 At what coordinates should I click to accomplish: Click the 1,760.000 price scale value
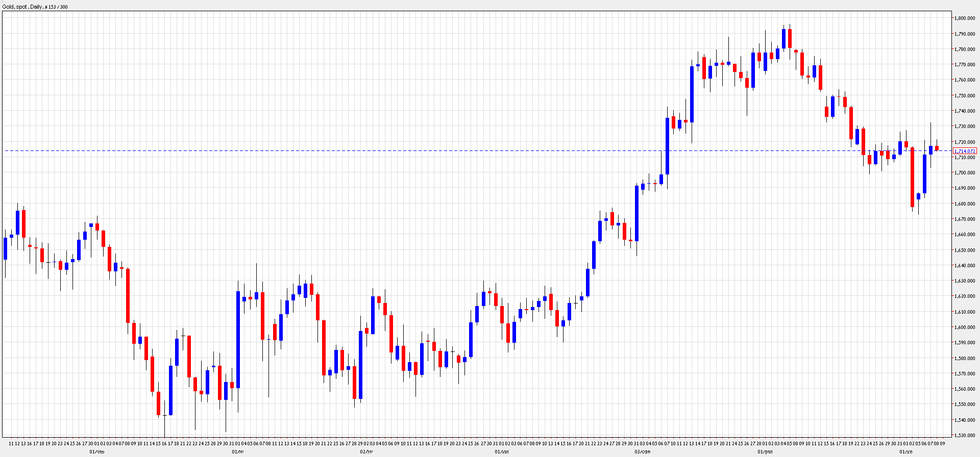pyautogui.click(x=965, y=80)
